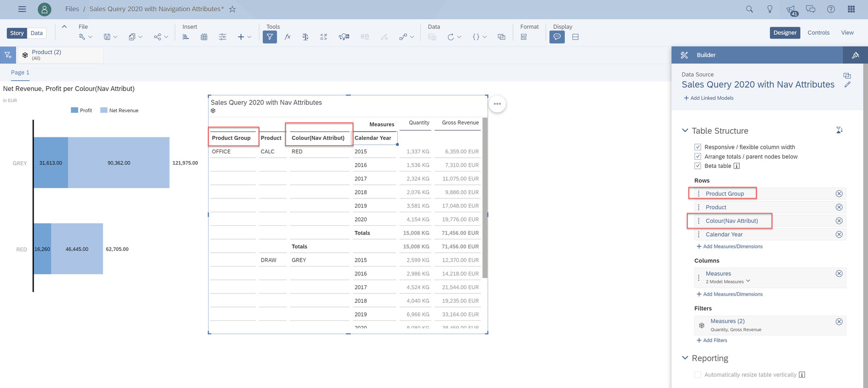Open the Format layouts icon

[x=524, y=37]
